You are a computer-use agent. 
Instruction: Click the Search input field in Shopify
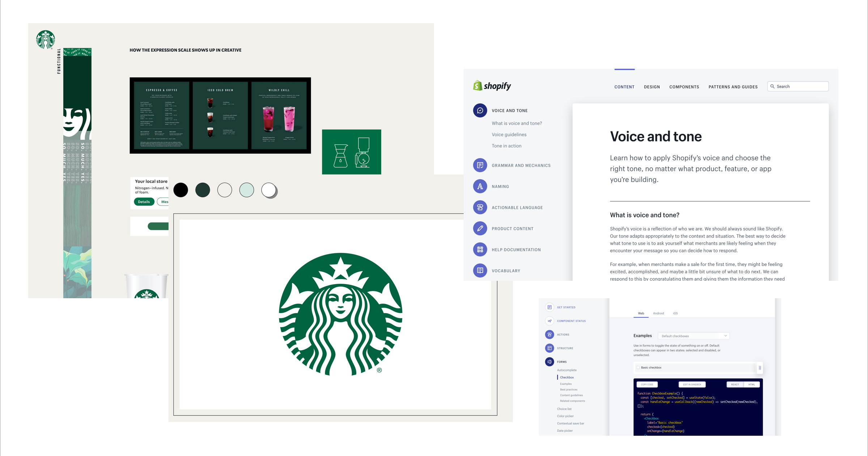point(799,86)
